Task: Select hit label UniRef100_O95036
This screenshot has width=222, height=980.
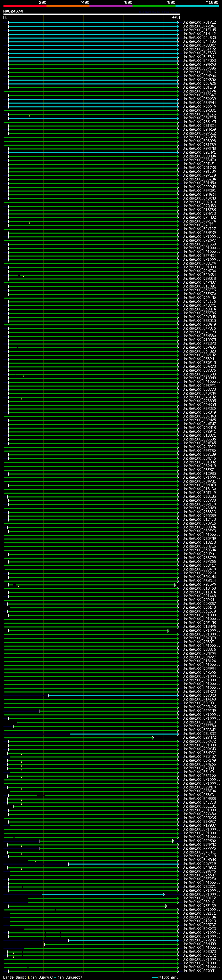Action: 199,818
